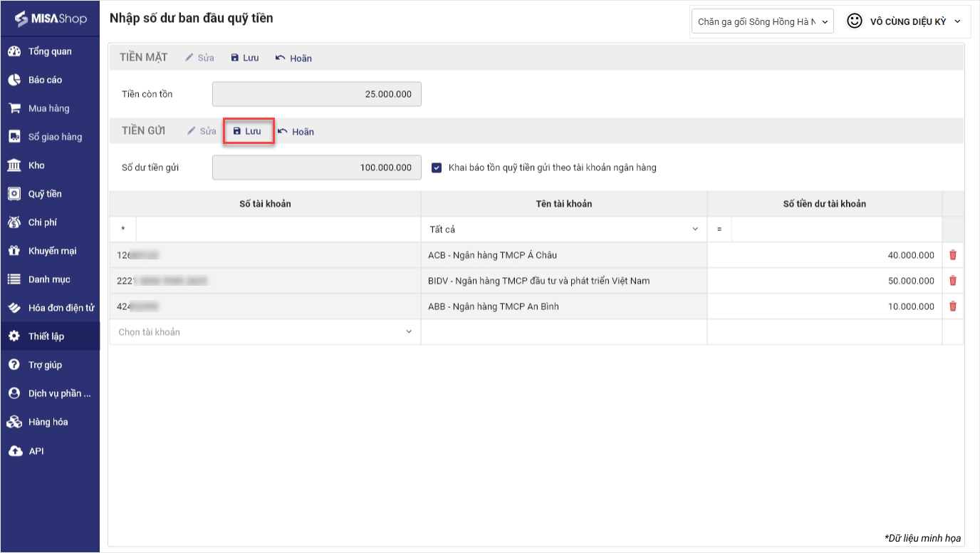
Task: Open Tổng quan dashboard from sidebar
Action: [50, 51]
